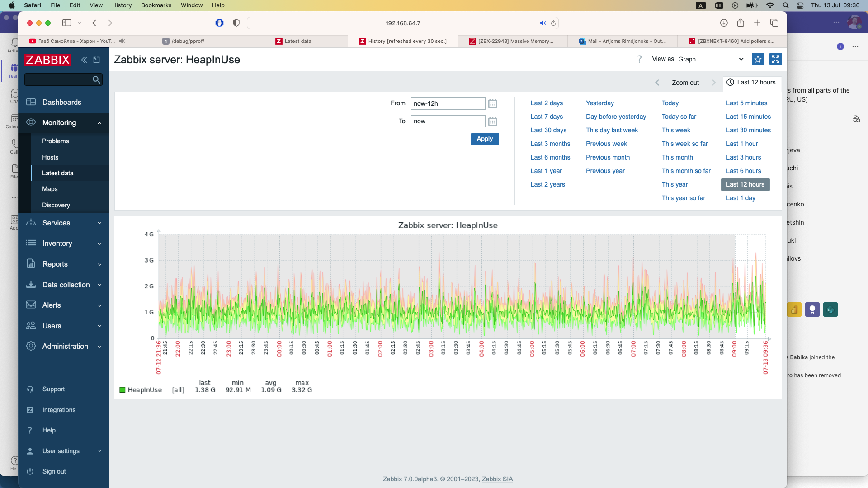
Task: Click the Zoom out button
Action: pos(685,83)
